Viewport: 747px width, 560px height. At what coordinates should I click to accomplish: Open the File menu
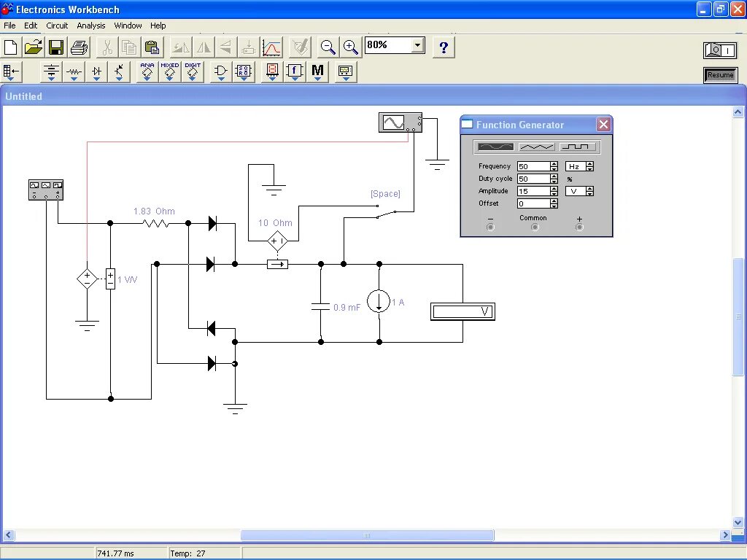[x=9, y=26]
